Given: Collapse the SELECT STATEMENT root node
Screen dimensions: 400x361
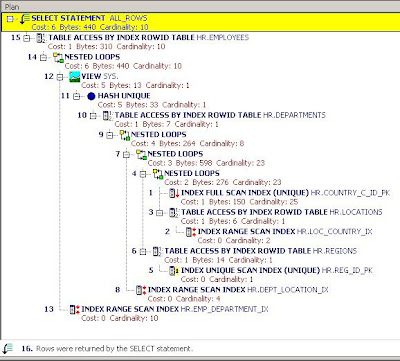Looking at the screenshot, I should pyautogui.click(x=10, y=19).
